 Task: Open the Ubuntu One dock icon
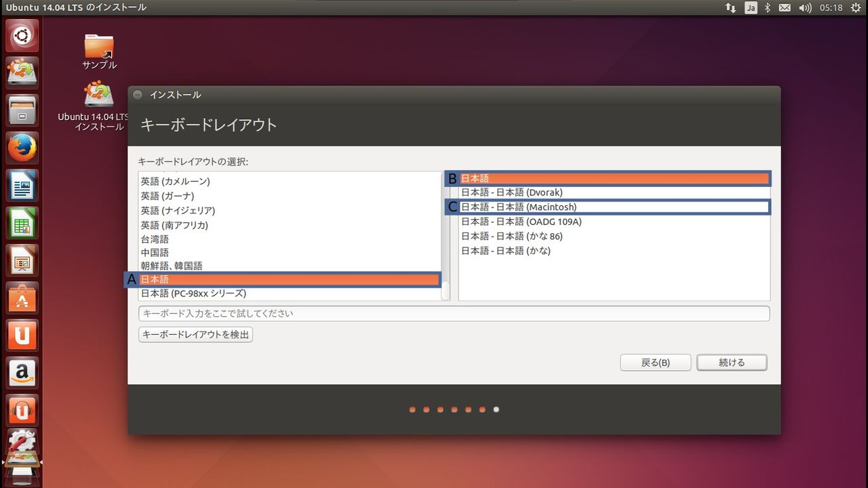22,335
